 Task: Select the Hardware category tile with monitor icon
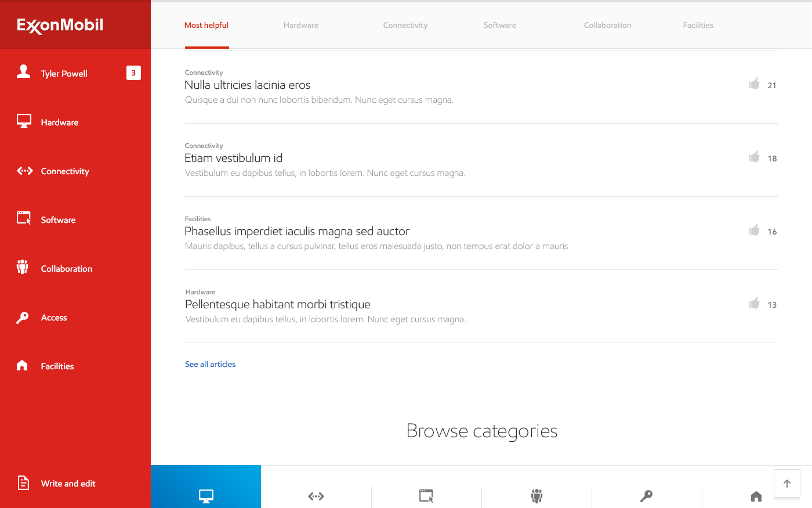206,487
